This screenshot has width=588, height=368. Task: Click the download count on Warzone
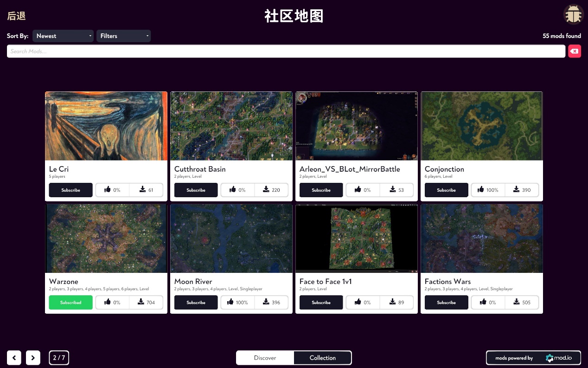[x=146, y=302]
